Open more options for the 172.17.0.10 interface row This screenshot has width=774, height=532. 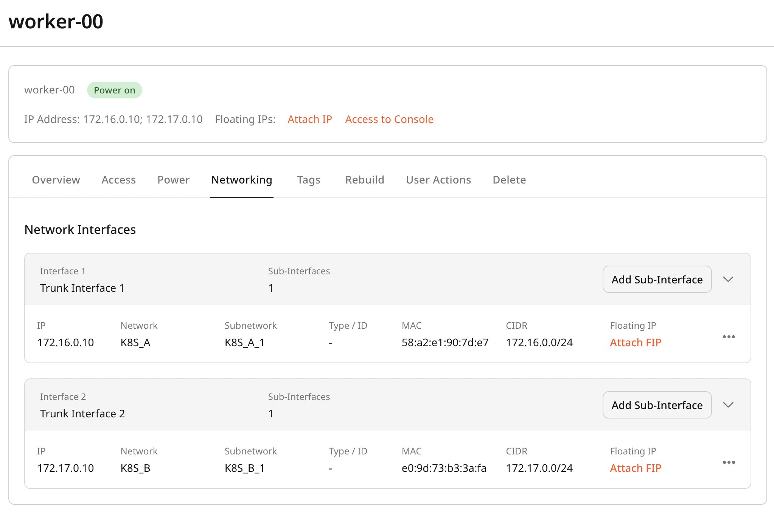(729, 462)
